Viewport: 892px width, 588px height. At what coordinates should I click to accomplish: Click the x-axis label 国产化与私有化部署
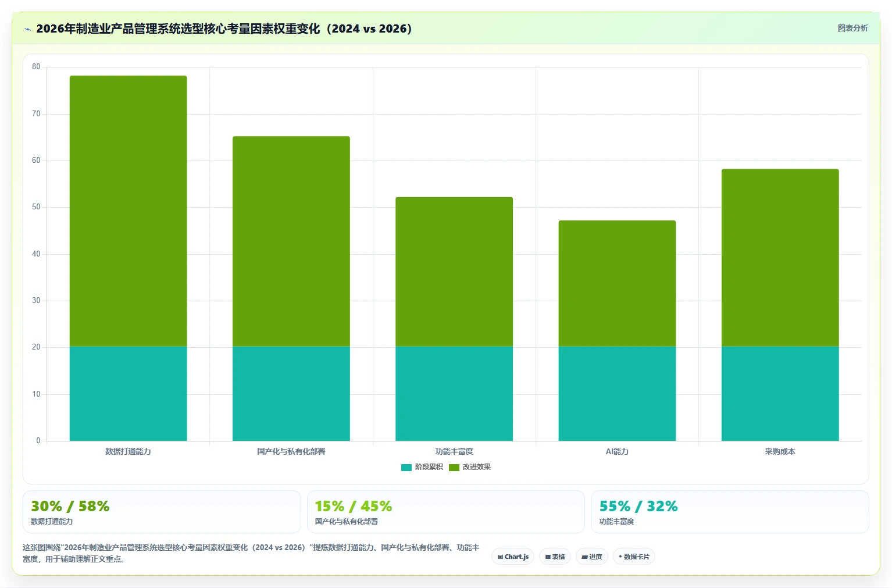click(291, 451)
